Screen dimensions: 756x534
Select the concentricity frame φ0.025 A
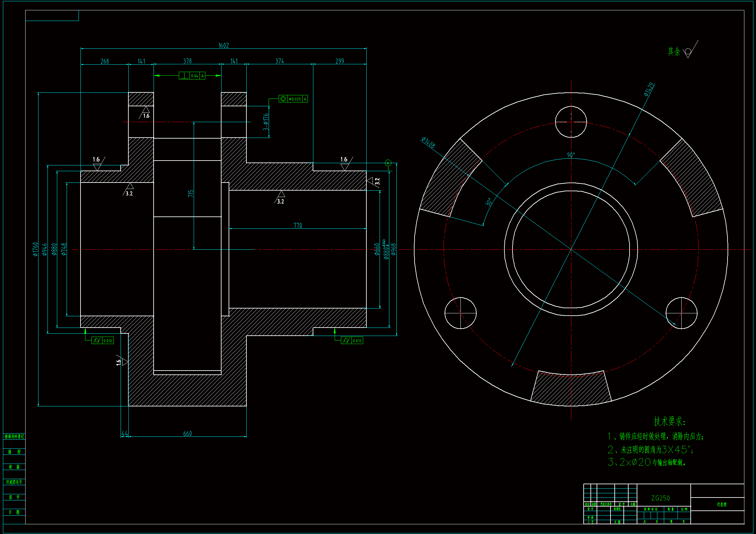pyautogui.click(x=293, y=99)
